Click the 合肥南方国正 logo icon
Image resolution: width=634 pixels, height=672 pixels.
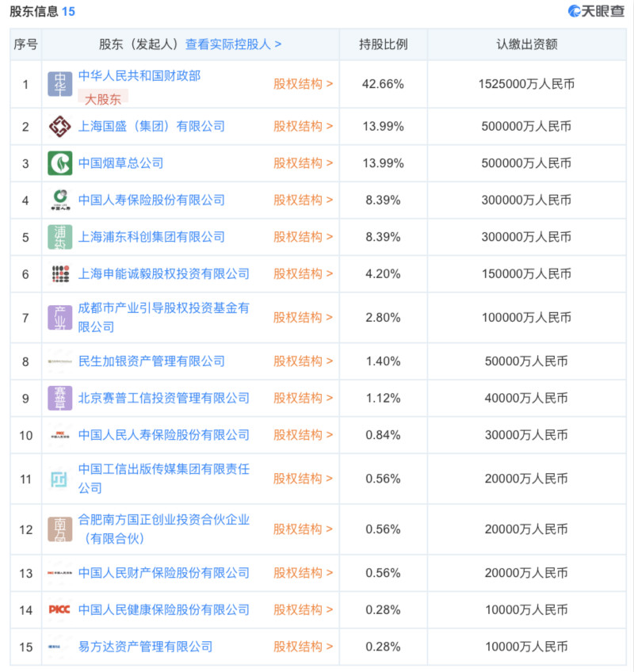click(x=59, y=529)
